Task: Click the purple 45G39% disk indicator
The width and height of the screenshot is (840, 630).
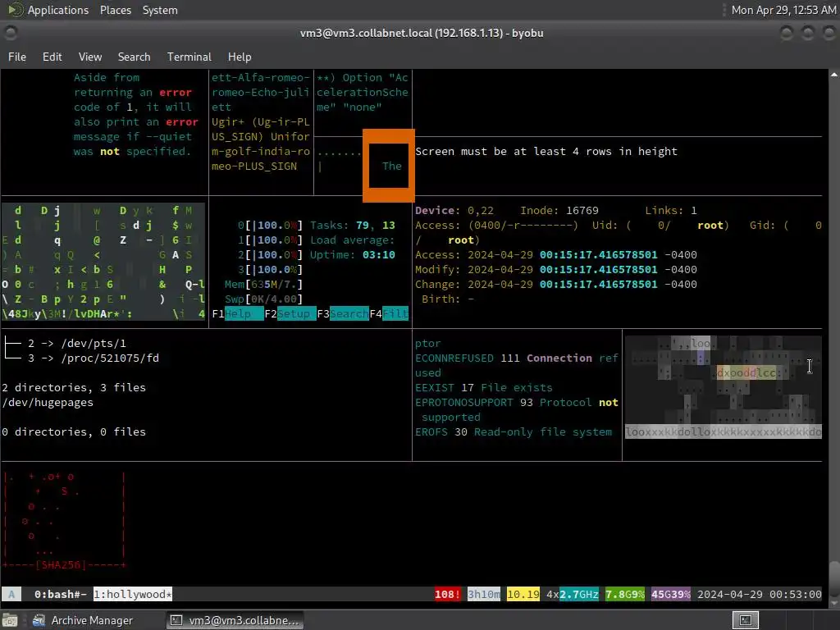Action: pyautogui.click(x=671, y=594)
